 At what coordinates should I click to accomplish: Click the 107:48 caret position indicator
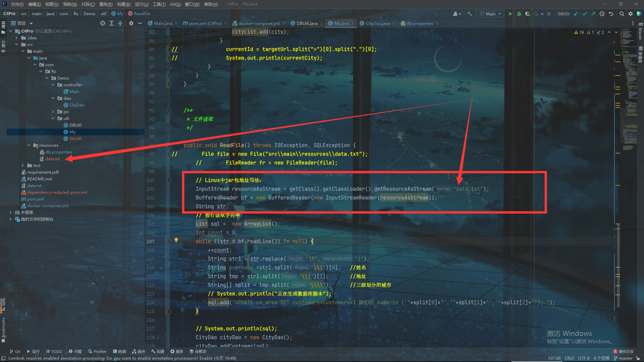[554, 358]
